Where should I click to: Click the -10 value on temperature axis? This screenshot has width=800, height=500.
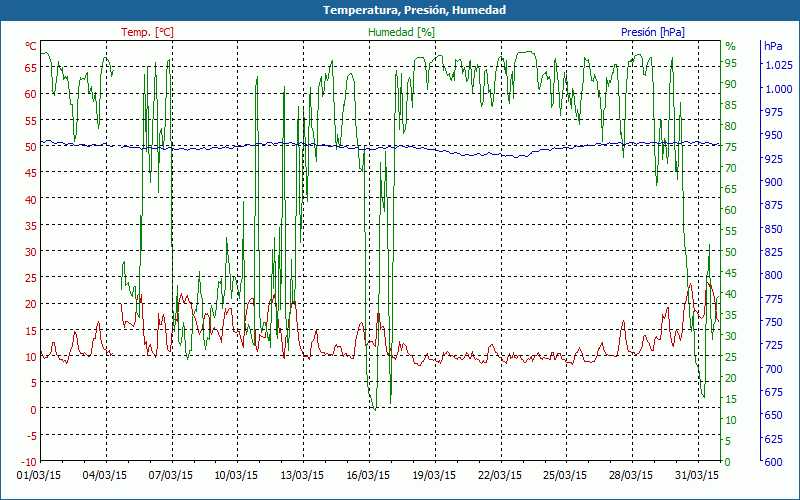click(x=29, y=462)
